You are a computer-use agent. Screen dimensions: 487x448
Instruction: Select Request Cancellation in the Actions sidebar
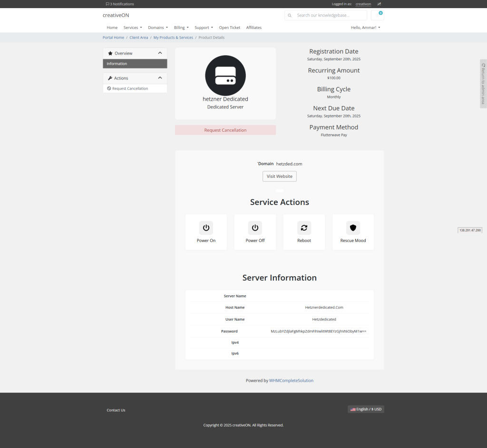(x=128, y=88)
